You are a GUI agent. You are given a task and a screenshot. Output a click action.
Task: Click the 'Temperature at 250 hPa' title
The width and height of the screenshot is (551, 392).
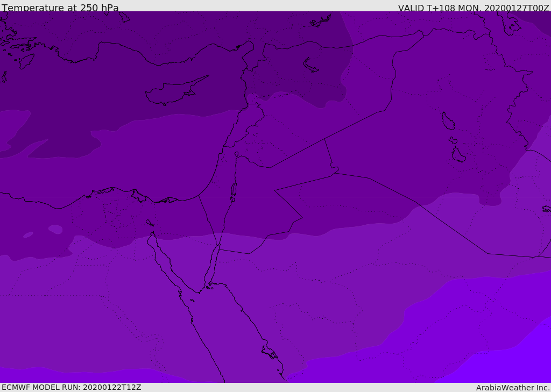60,8
